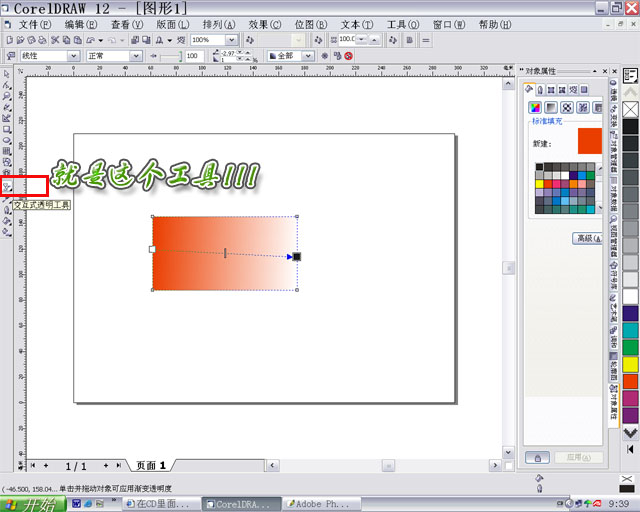Screen dimensions: 640x512
Task: Expand the application launcher dropdown arrow
Action: pos(170,40)
